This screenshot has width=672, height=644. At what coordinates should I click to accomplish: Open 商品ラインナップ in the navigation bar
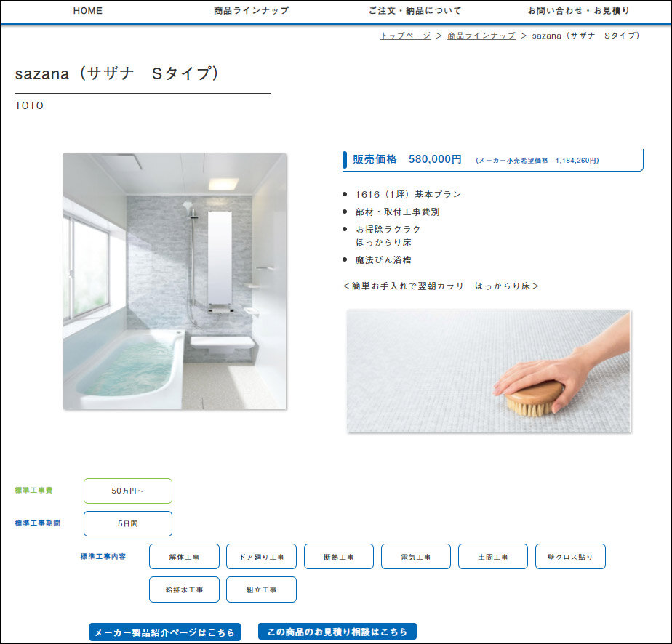pos(252,11)
